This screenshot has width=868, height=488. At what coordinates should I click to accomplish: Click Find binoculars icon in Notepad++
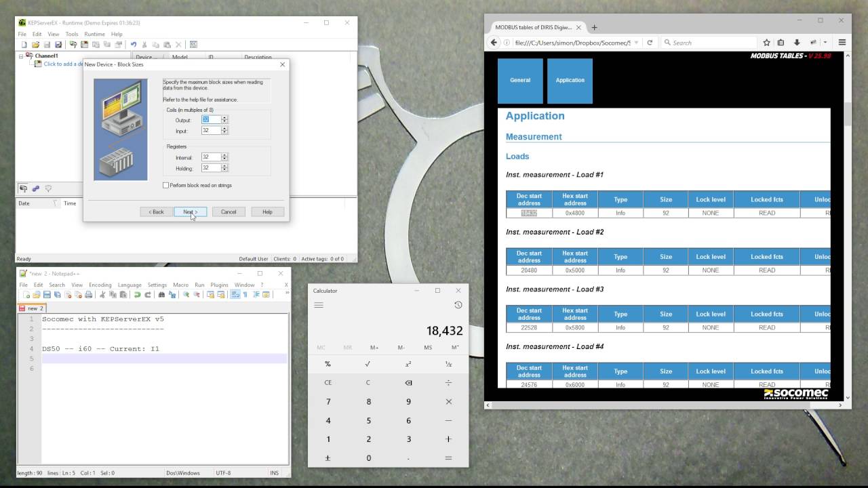161,295
